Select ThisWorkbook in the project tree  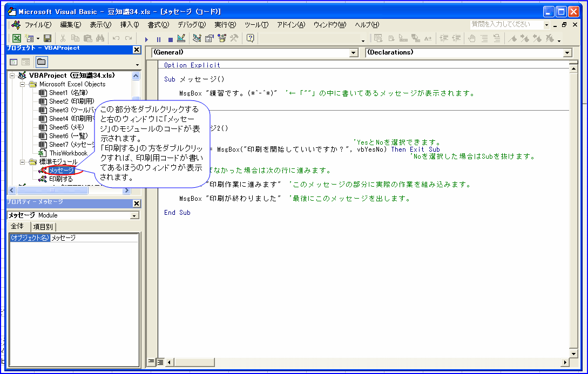click(x=68, y=153)
